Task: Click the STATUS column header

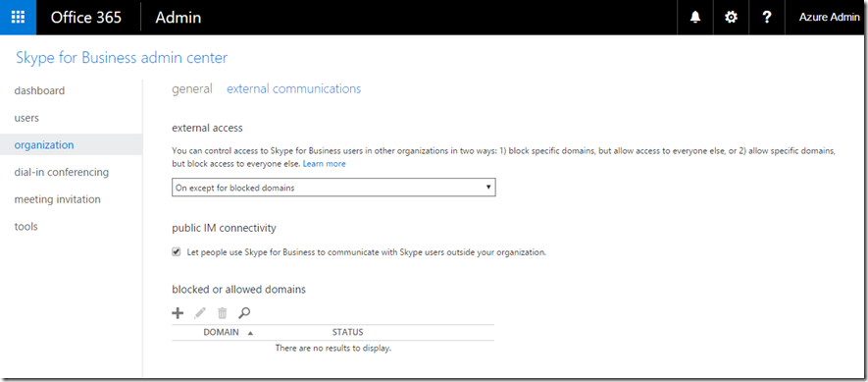Action: pos(347,332)
